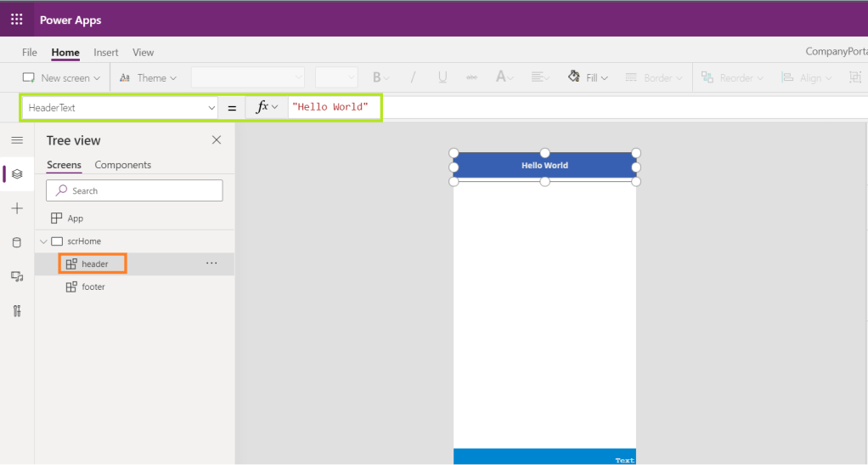Open the File menu
Viewport: 868px width, 465px height.
tap(30, 53)
